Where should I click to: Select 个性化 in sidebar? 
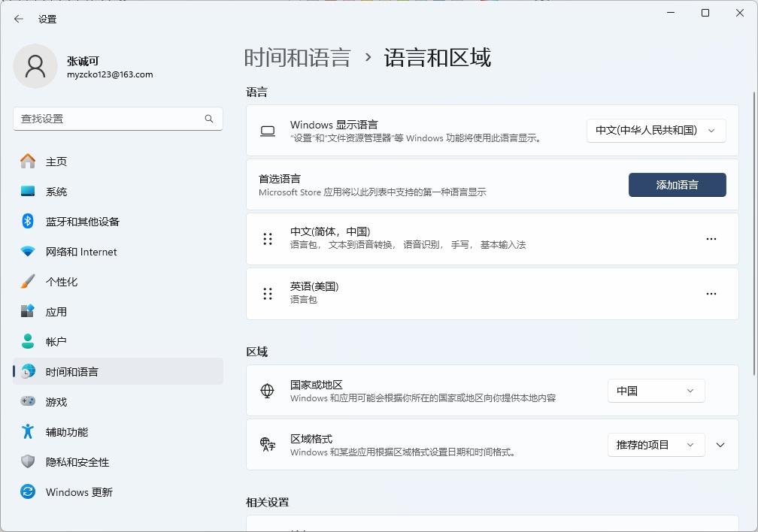118,282
